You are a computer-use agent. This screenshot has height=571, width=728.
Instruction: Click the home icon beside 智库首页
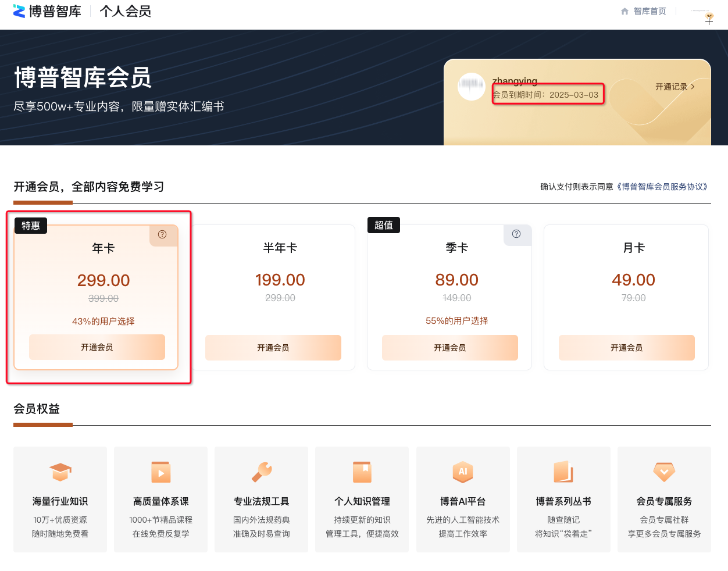pos(624,11)
